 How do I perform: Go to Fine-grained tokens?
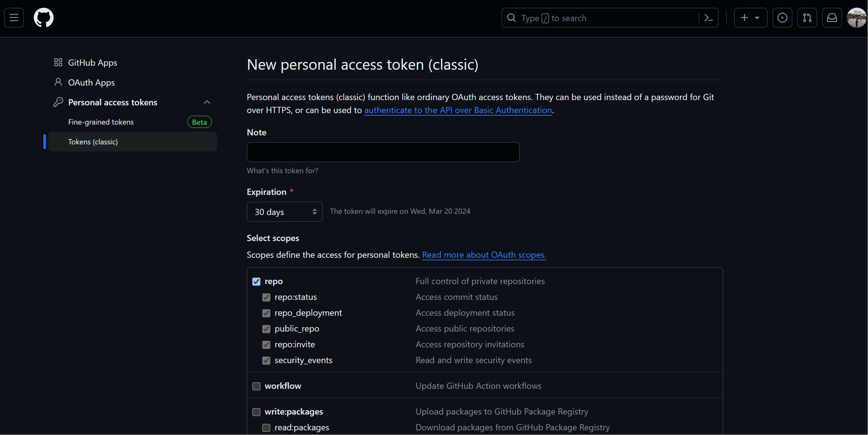click(x=101, y=122)
